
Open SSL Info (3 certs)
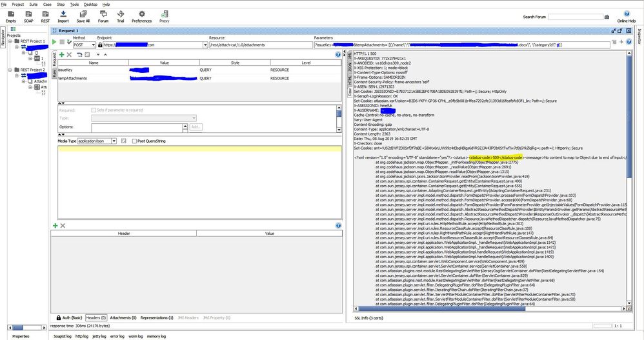369,318
